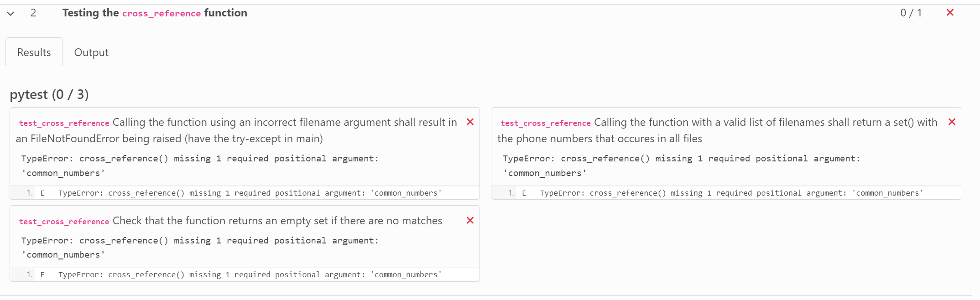The height and width of the screenshot is (300, 980).
Task: Click 'the phone numbers that occures in all files' text
Action: click(x=599, y=139)
